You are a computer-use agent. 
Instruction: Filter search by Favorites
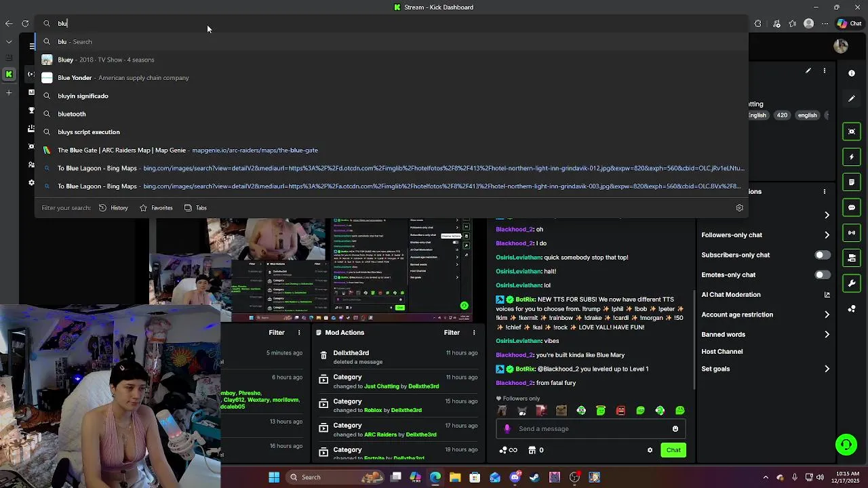tap(156, 208)
